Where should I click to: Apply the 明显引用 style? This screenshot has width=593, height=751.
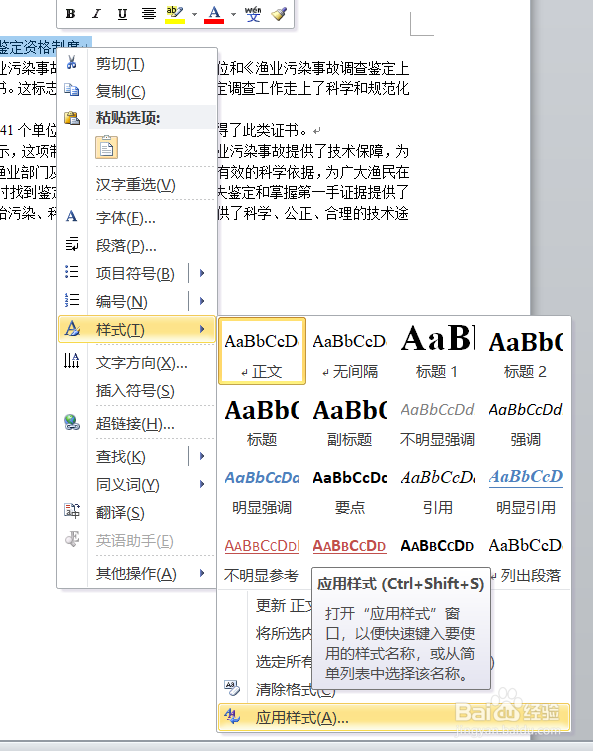coord(525,489)
